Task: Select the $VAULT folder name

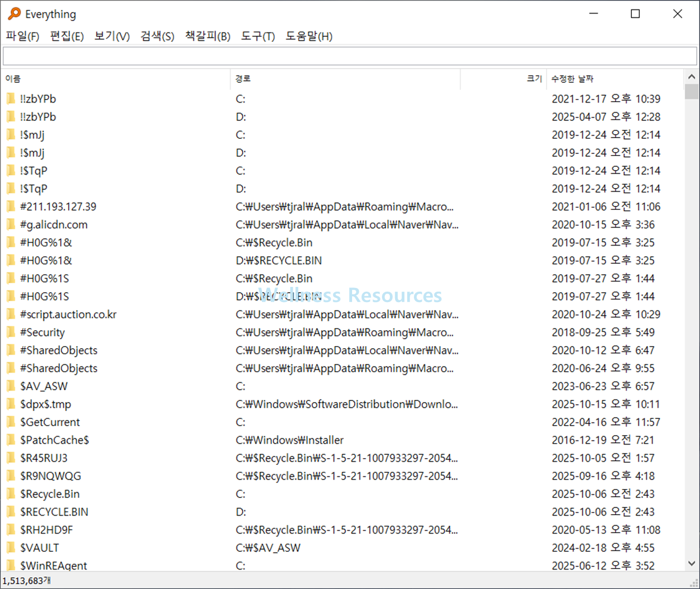Action: [40, 548]
